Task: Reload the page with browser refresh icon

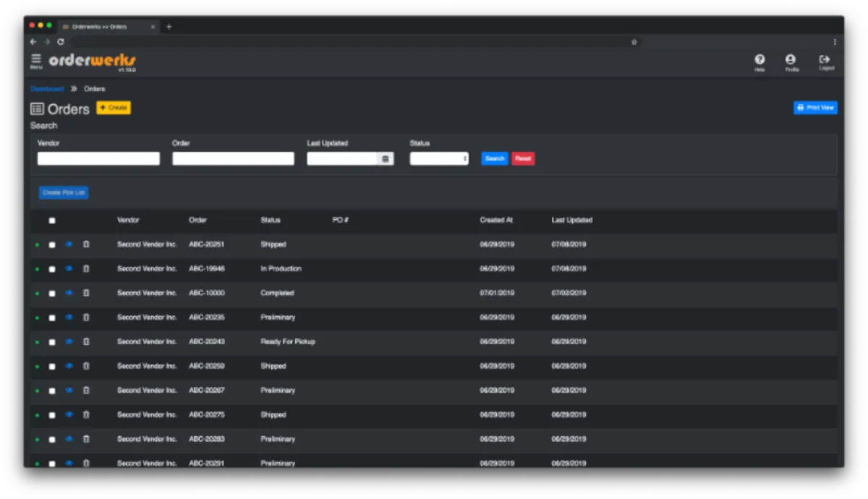Action: pyautogui.click(x=61, y=42)
